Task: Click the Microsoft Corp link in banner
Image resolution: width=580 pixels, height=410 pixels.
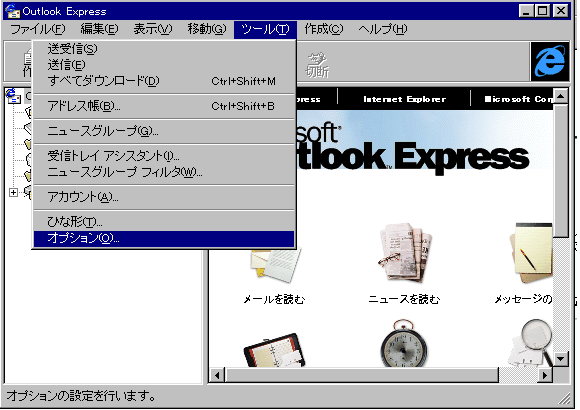Action: [519, 99]
